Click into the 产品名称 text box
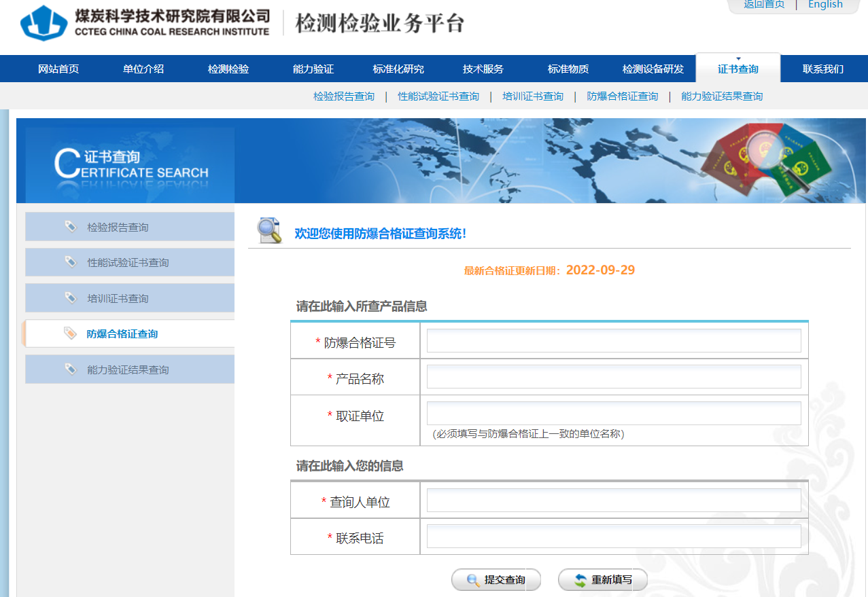The width and height of the screenshot is (868, 597). tap(614, 377)
